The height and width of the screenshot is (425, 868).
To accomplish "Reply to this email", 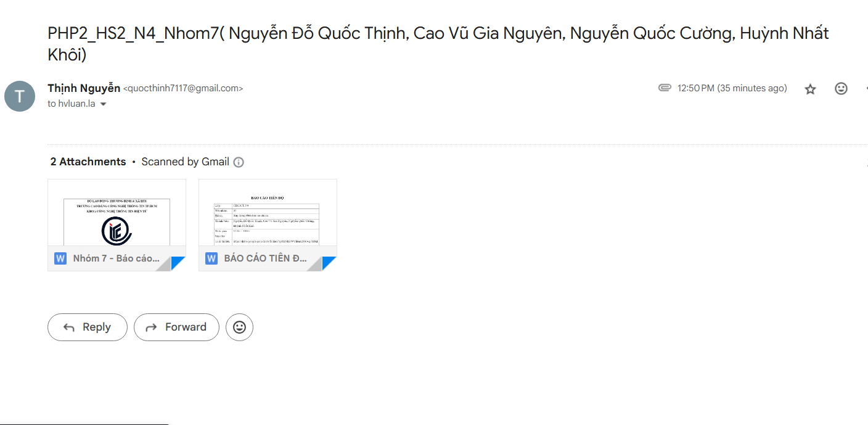I will click(x=88, y=327).
